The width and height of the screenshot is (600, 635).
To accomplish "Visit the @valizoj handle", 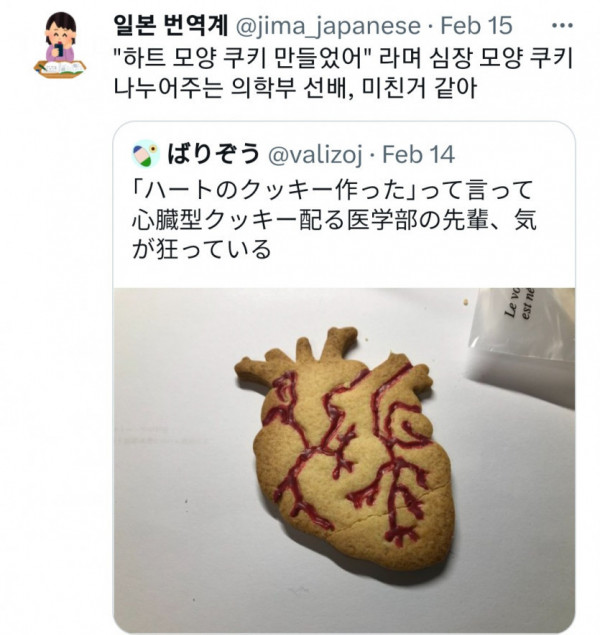I will pyautogui.click(x=315, y=154).
